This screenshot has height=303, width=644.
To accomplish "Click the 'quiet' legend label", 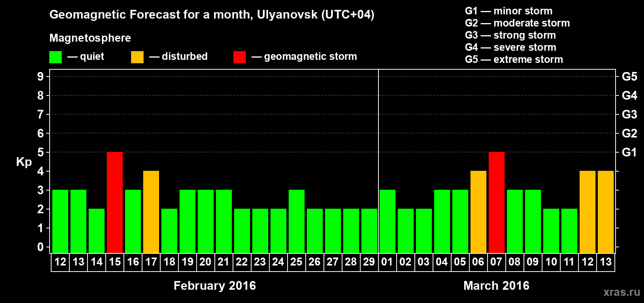I will coord(92,56).
